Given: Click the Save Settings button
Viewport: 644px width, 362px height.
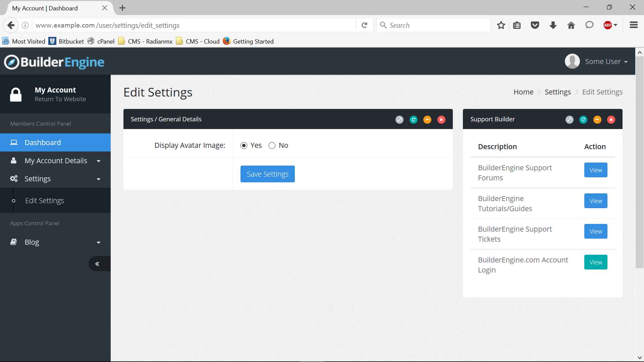Looking at the screenshot, I should coord(267,174).
